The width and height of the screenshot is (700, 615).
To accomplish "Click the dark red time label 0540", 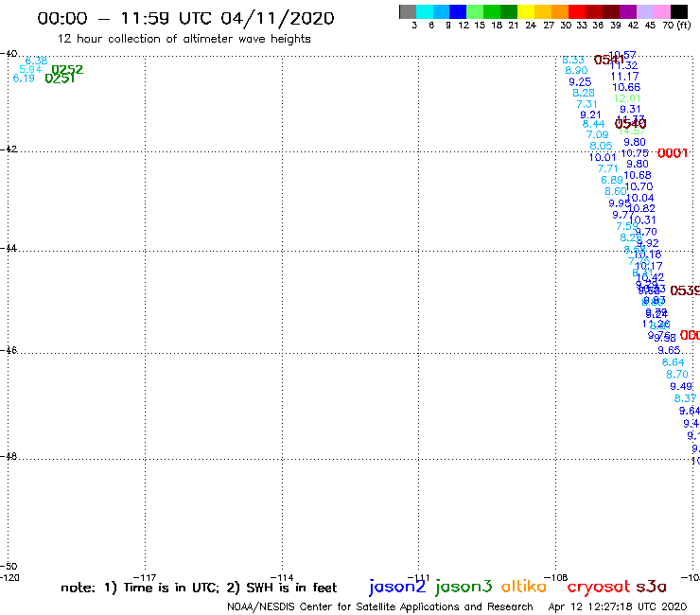I will (630, 123).
